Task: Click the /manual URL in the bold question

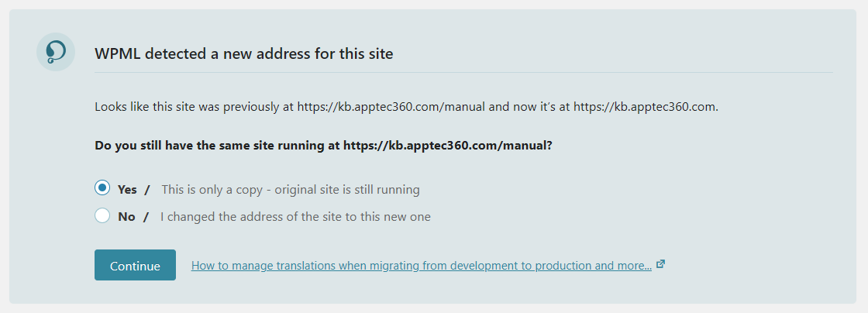Action: click(x=446, y=145)
